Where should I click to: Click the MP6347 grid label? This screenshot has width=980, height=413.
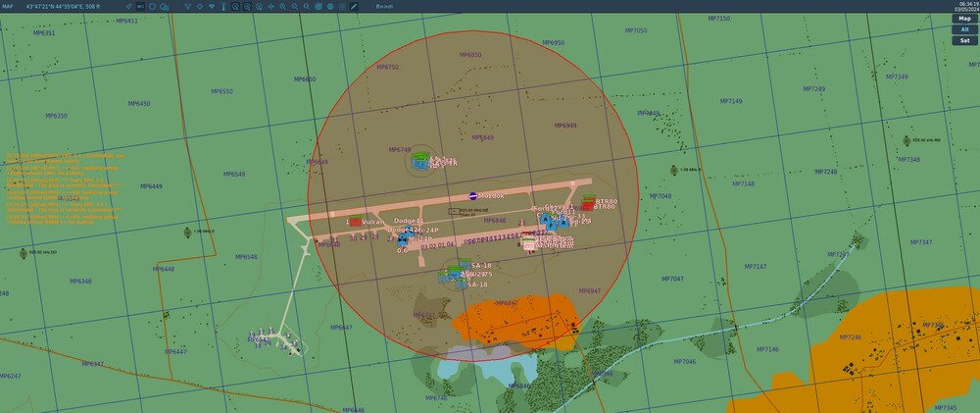pos(92,364)
